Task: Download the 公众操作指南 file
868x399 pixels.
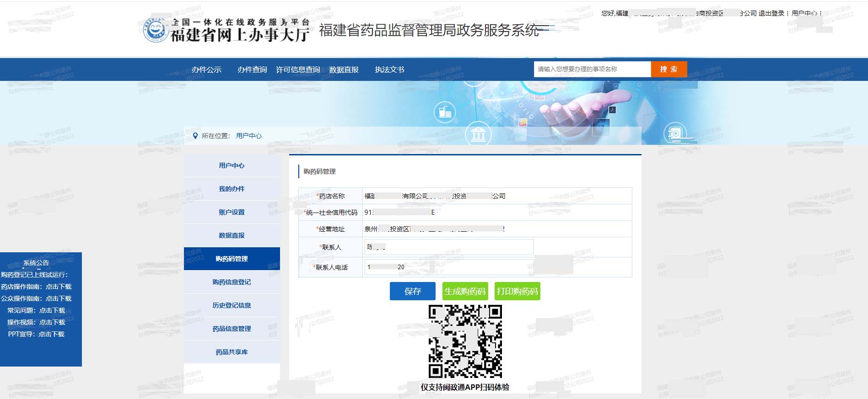Action: (59, 298)
